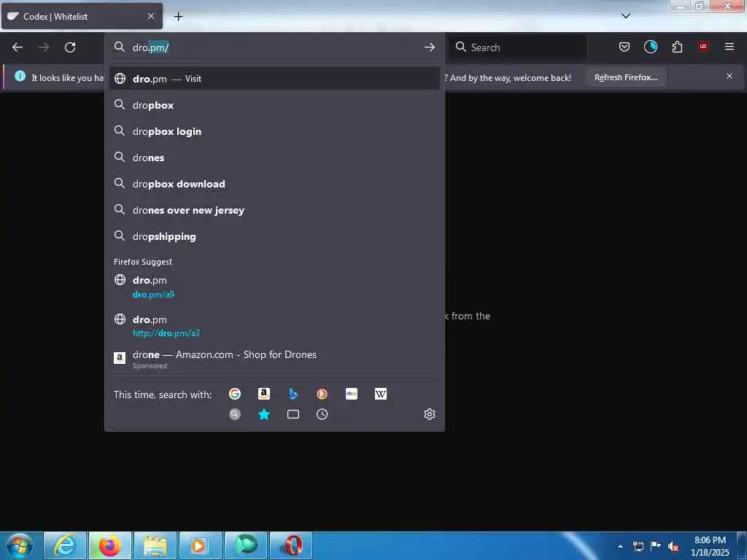
Task: Search this time with Wikipedia
Action: (381, 394)
